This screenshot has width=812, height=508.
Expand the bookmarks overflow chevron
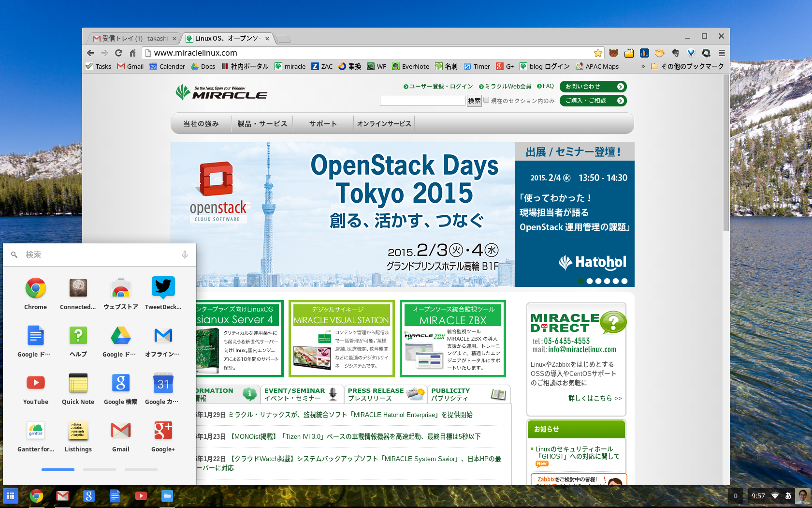(643, 66)
